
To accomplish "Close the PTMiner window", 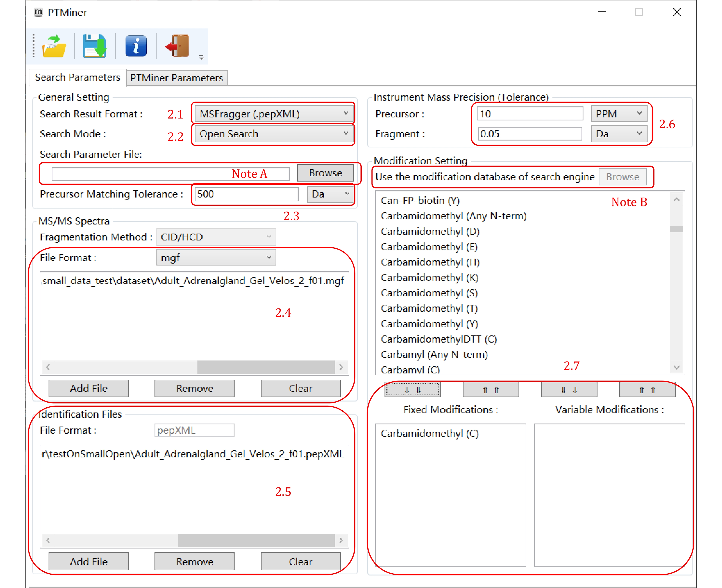I will coord(677,12).
